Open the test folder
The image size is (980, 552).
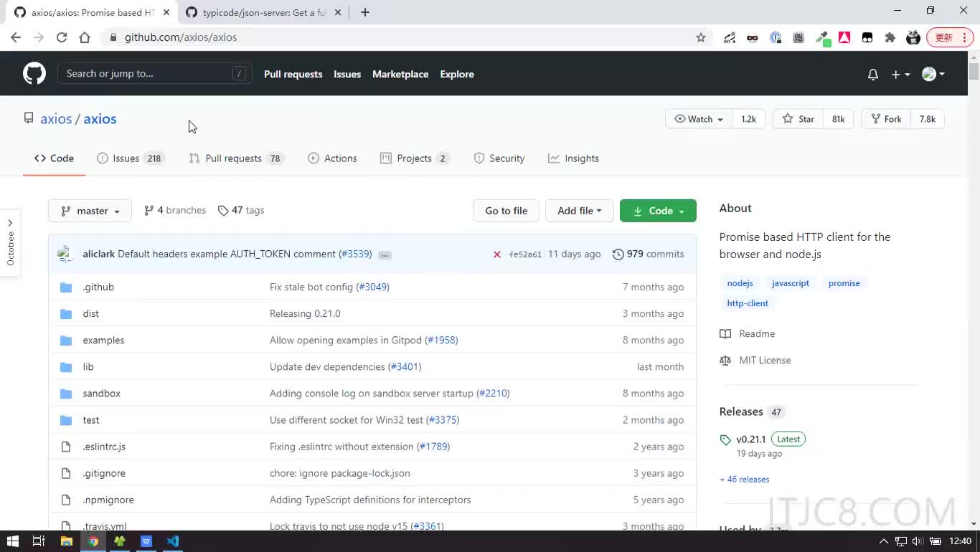[x=91, y=420]
